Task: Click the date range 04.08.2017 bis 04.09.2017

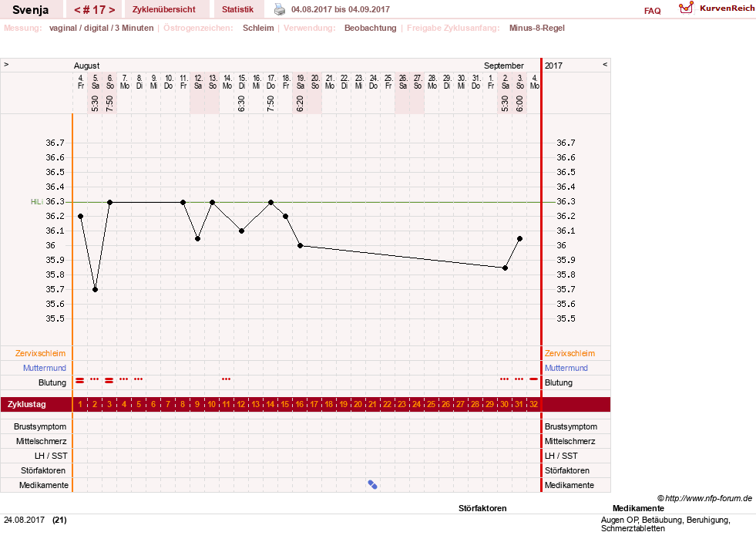Action: click(341, 9)
